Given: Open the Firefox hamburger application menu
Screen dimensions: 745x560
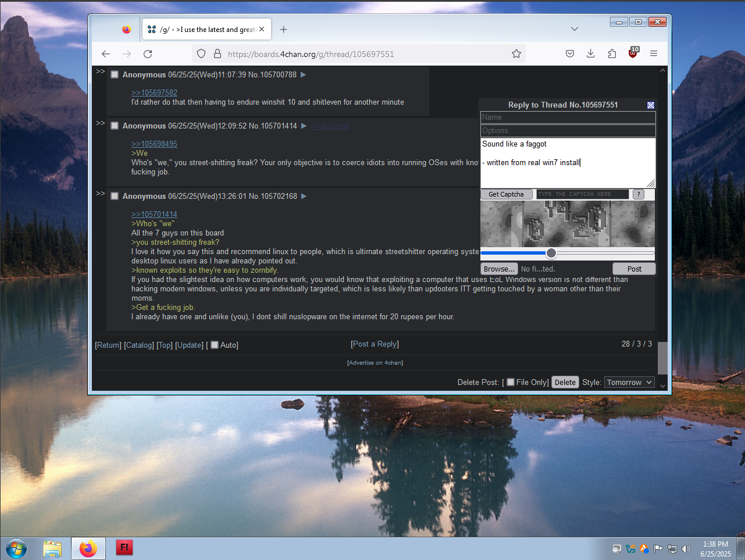Looking at the screenshot, I should click(654, 53).
